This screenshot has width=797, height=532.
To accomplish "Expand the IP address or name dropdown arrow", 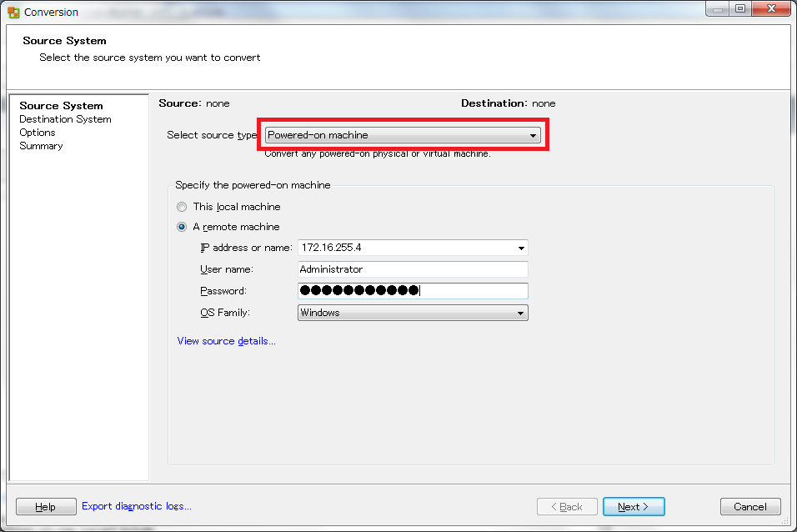I will pyautogui.click(x=521, y=248).
